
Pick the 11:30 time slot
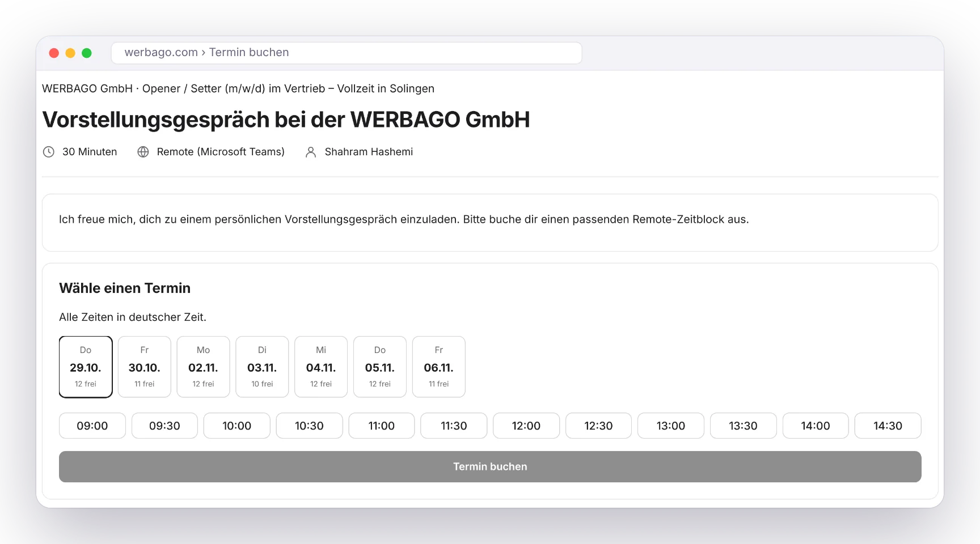454,426
